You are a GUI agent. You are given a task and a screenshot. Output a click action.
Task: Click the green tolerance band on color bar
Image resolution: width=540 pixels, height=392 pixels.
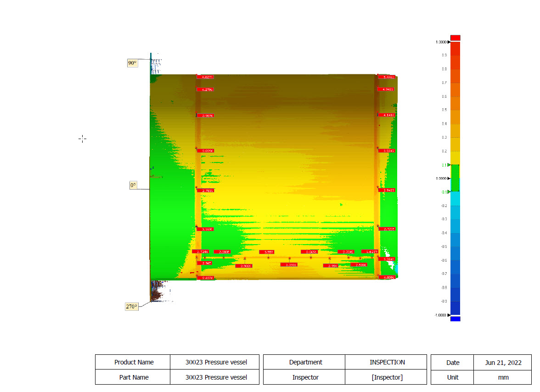coord(456,178)
